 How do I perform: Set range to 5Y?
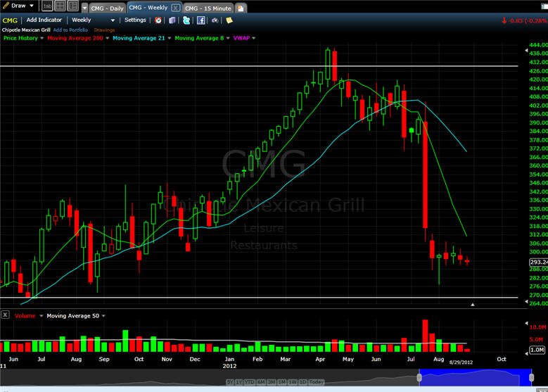point(230,382)
